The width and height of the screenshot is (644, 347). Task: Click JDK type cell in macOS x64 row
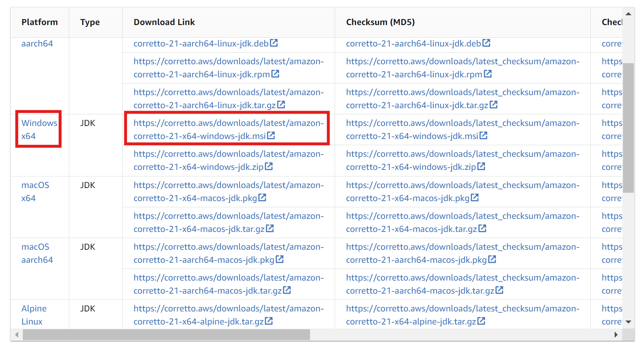coord(88,185)
